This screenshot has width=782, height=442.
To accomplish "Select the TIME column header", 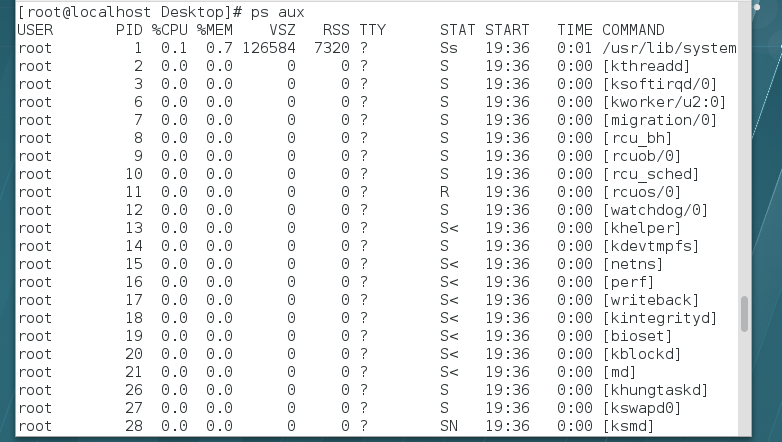I will click(575, 30).
